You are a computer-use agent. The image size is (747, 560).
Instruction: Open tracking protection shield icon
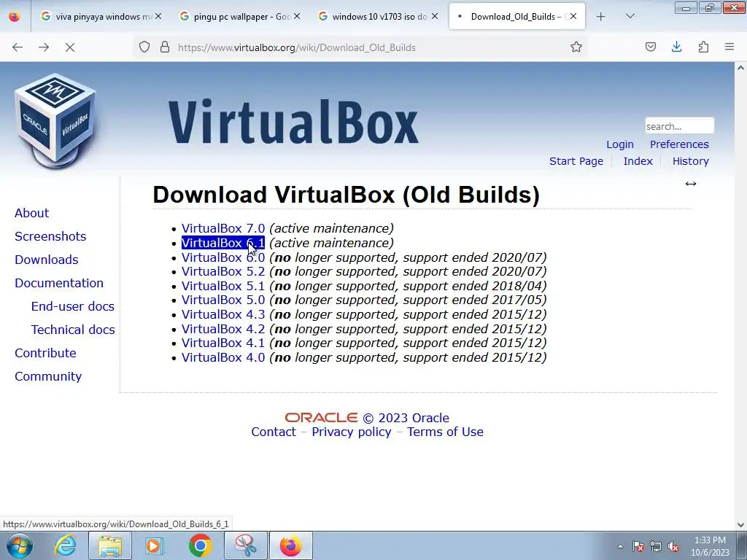tap(144, 47)
